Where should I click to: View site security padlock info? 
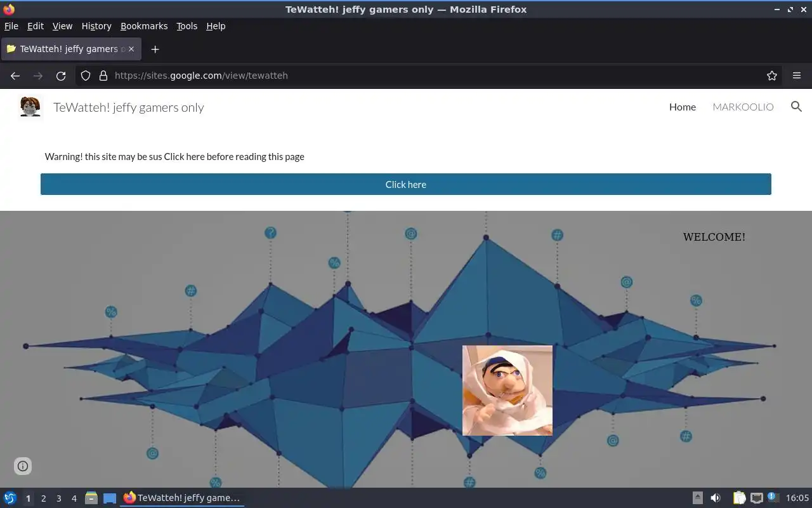tap(103, 76)
